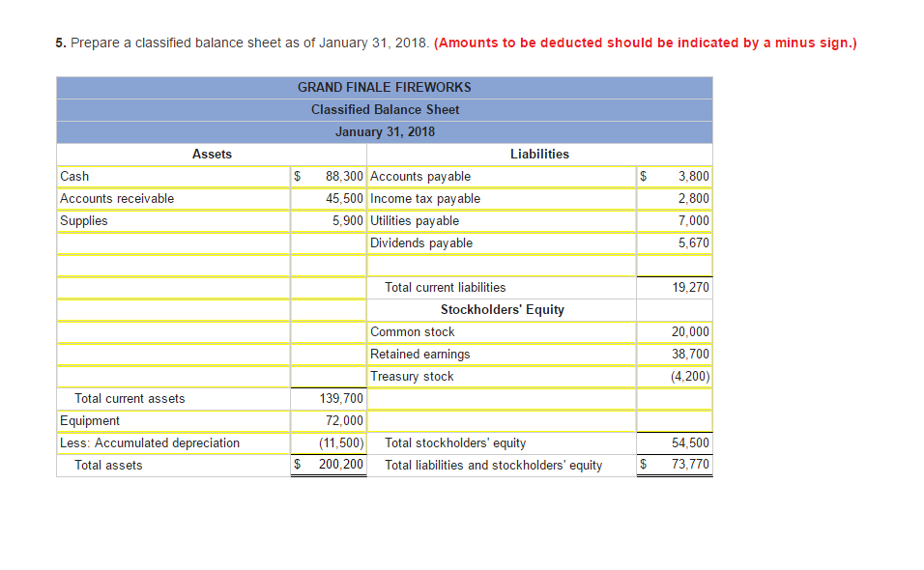The image size is (924, 570).
Task: Click the Total current assets label
Action: coord(130,399)
